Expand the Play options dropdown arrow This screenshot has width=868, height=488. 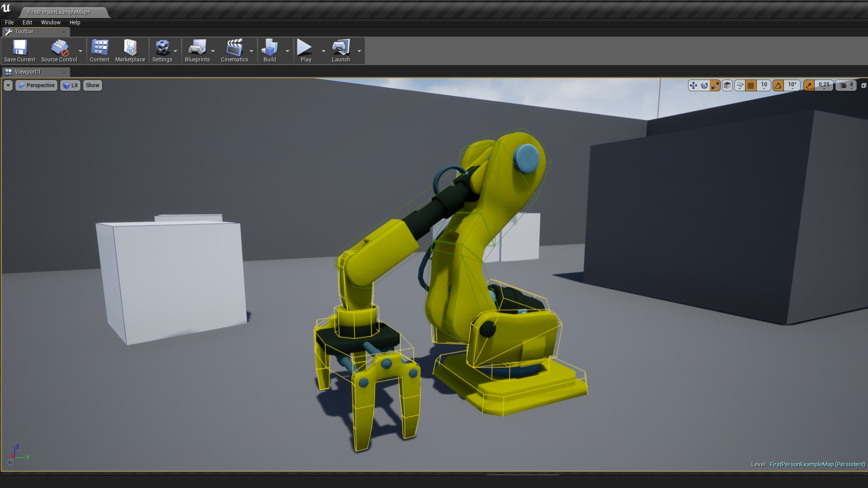click(x=323, y=51)
